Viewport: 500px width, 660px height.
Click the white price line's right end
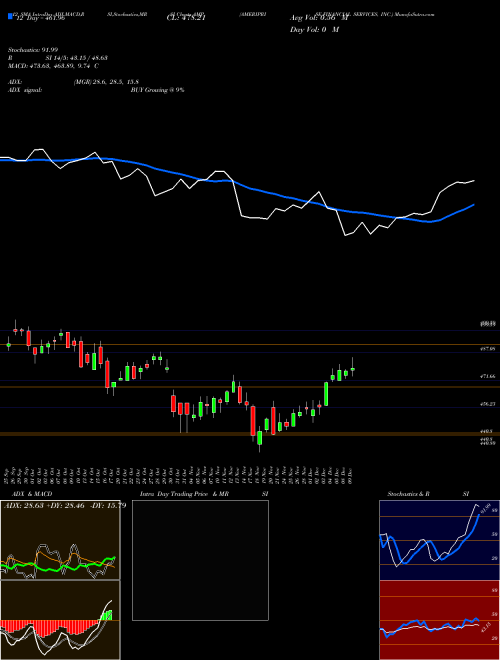click(474, 181)
